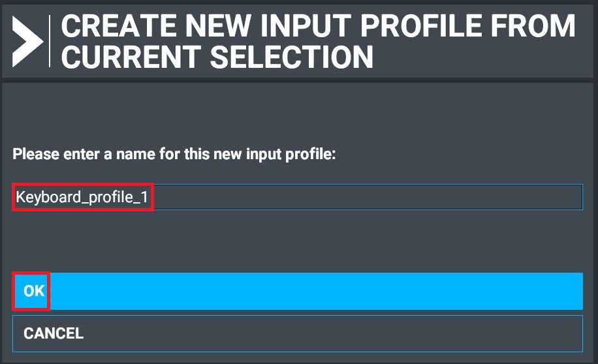
Task: Dismiss the dialog via the CANCEL label
Action: pyautogui.click(x=54, y=333)
